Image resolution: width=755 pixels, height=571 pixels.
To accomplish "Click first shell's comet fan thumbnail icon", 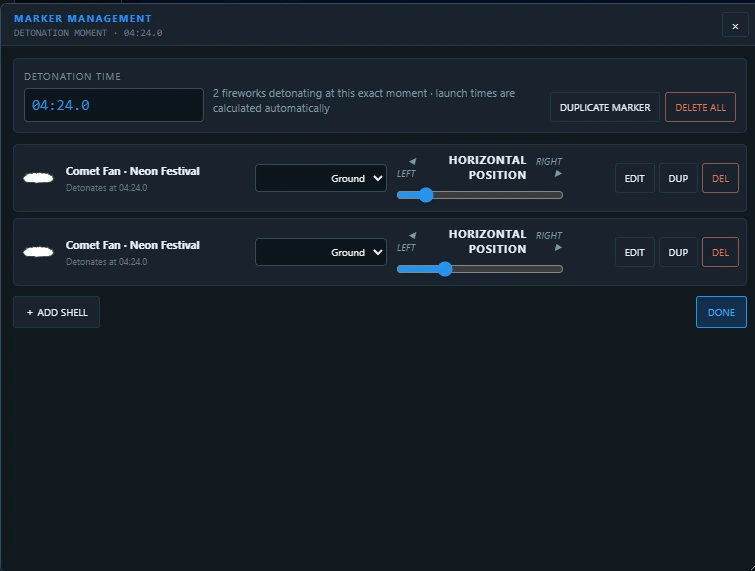I will pyautogui.click(x=39, y=178).
